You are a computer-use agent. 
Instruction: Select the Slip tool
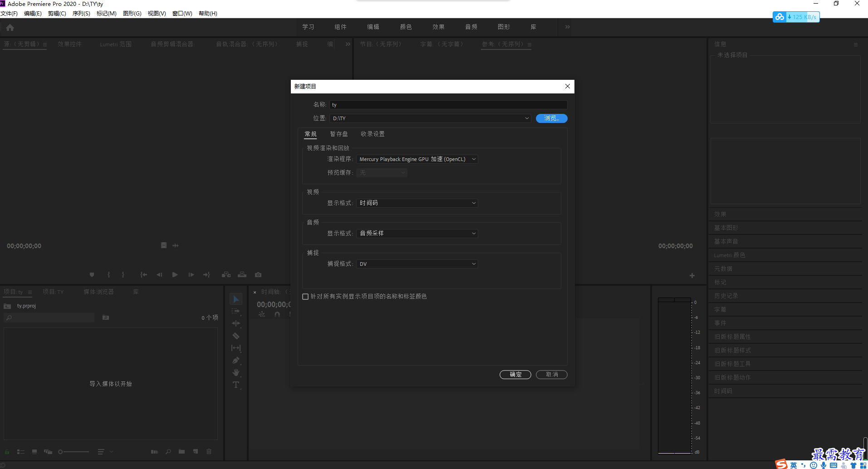tap(236, 348)
